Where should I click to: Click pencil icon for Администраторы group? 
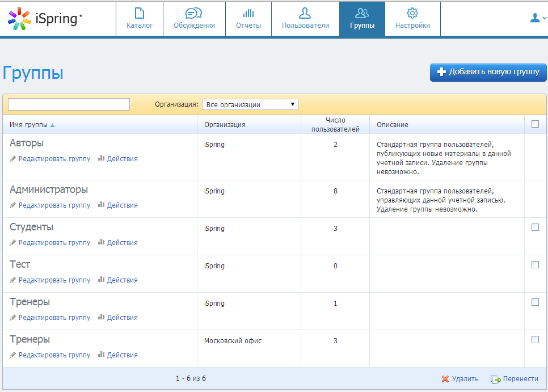13,205
